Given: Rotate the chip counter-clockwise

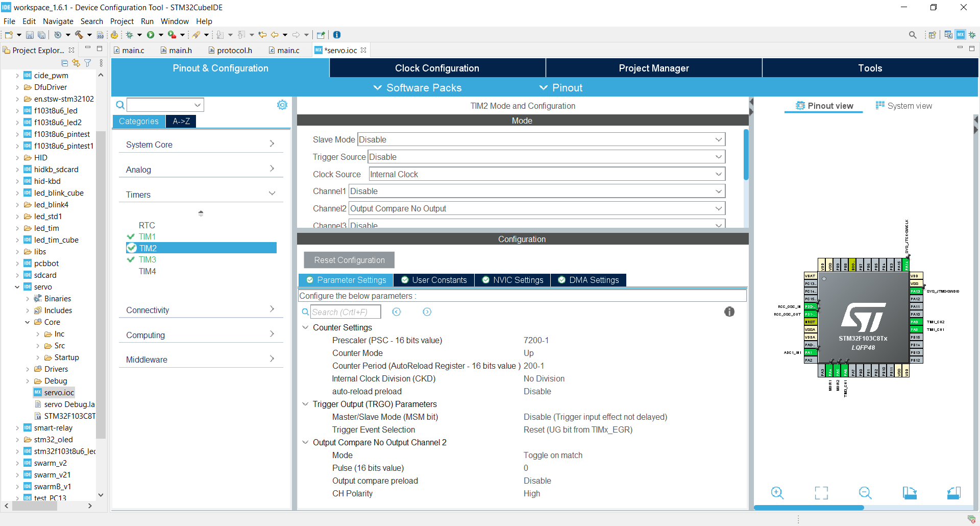Looking at the screenshot, I should [954, 493].
